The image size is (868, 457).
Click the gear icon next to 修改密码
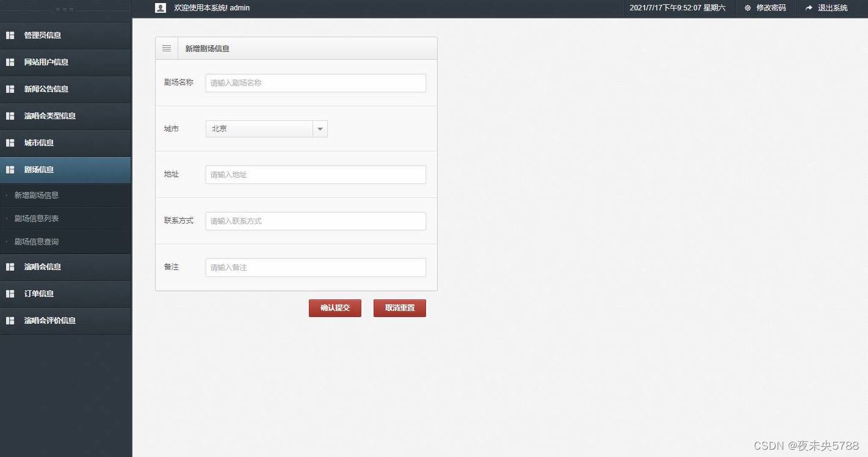pyautogui.click(x=748, y=8)
